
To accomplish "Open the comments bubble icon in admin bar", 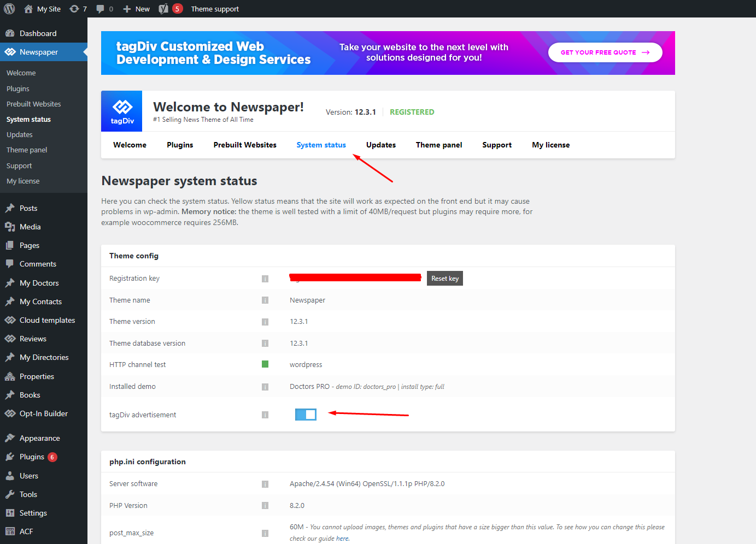I will [100, 9].
